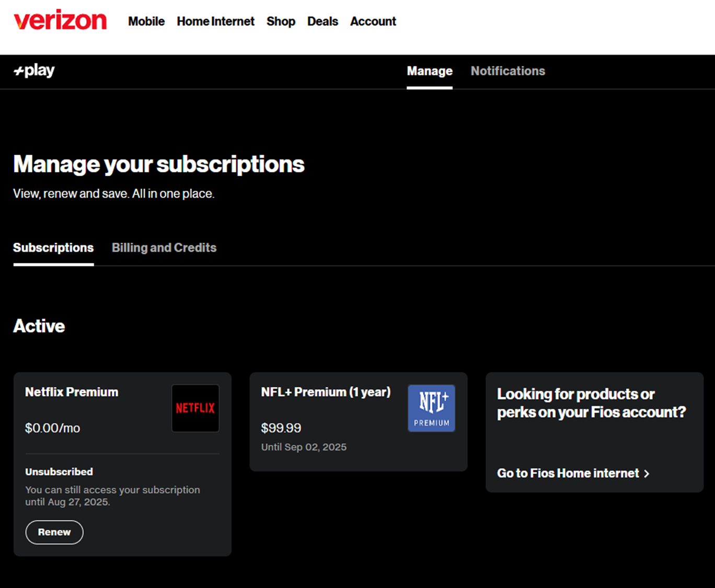Click the Verizon logo
This screenshot has width=715, height=588.
[x=60, y=20]
